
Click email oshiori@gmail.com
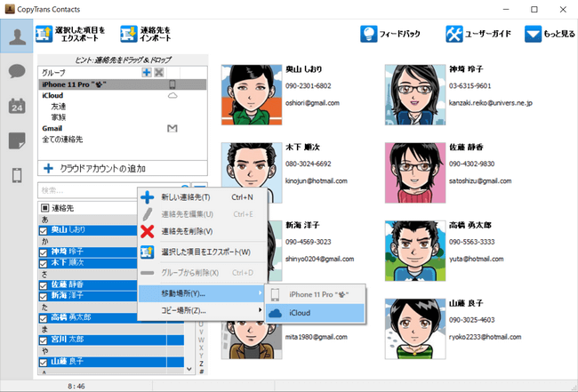(312, 103)
